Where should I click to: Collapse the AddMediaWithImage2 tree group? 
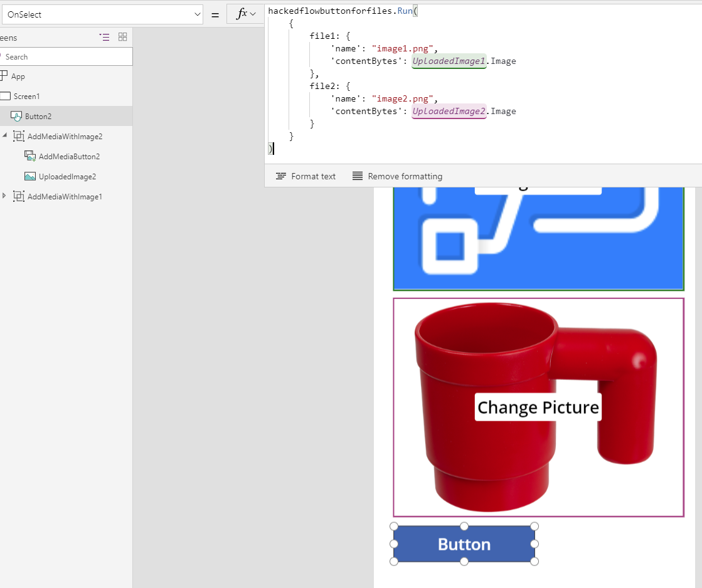click(x=5, y=136)
